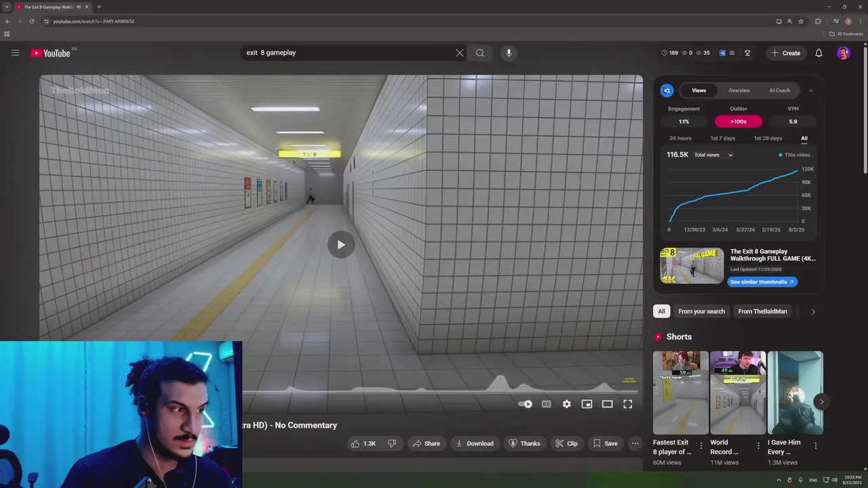Open the notifications bell
This screenshot has height=488, width=868.
tap(818, 53)
